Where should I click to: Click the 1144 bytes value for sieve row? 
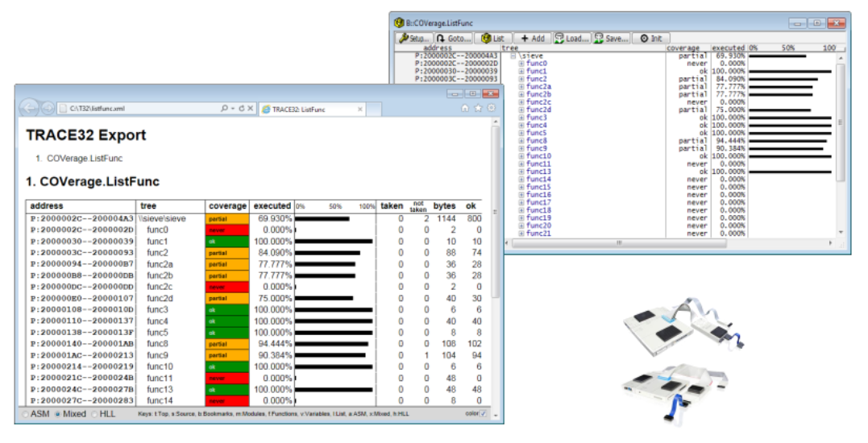click(x=446, y=219)
